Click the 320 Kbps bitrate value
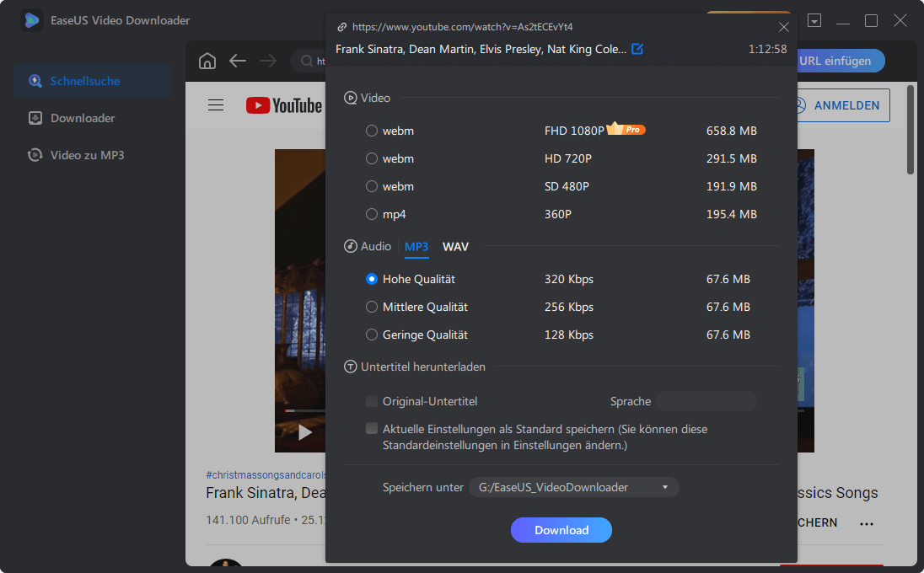 coord(569,279)
